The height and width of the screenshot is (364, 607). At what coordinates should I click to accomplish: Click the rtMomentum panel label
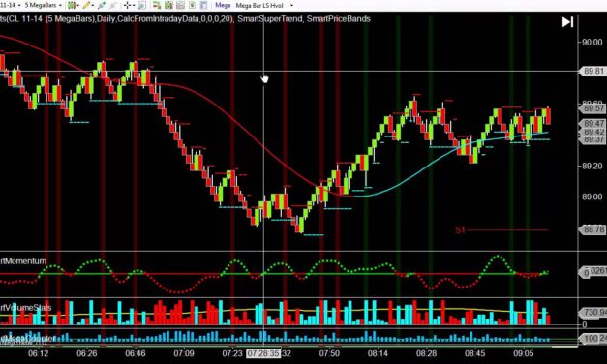pyautogui.click(x=23, y=261)
